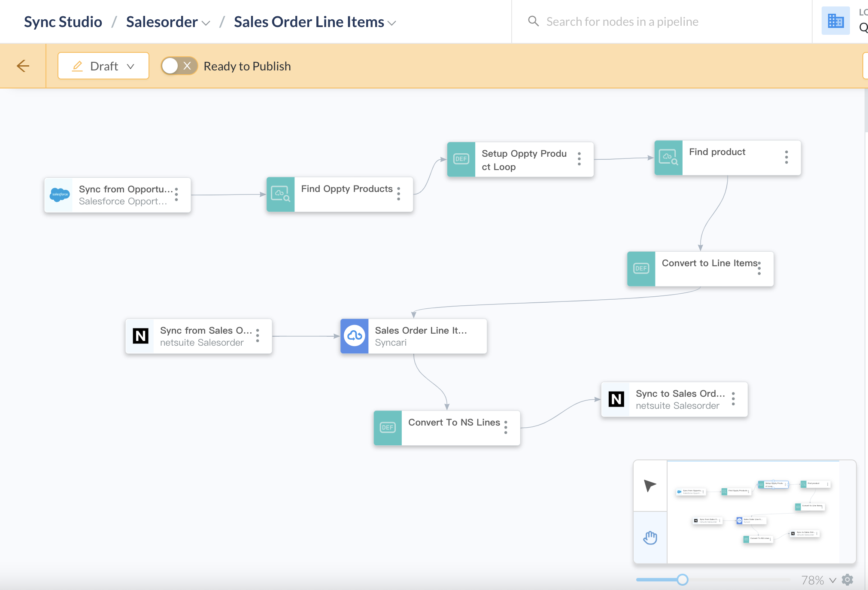
Task: Open the 78% zoom level dropdown
Action: click(x=819, y=580)
